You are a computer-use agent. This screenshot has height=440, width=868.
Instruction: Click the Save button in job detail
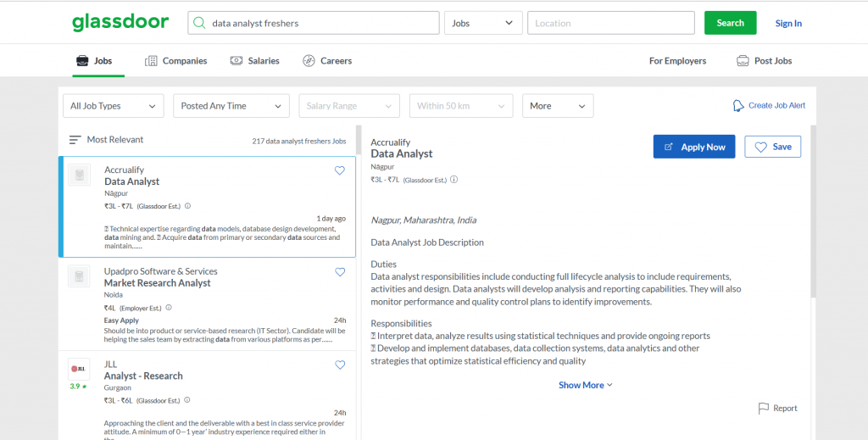click(x=773, y=147)
